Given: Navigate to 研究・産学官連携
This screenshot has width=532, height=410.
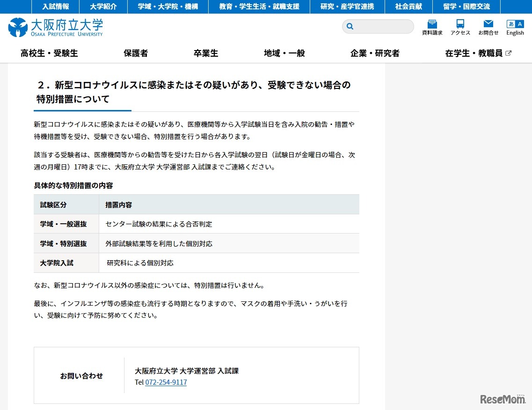Looking at the screenshot, I should coord(346,7).
